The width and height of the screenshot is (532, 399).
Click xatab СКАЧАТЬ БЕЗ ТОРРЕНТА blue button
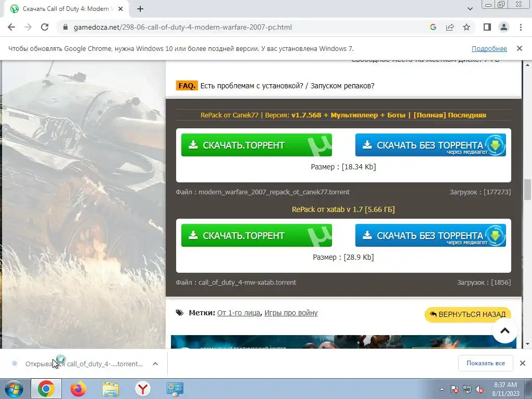(431, 235)
